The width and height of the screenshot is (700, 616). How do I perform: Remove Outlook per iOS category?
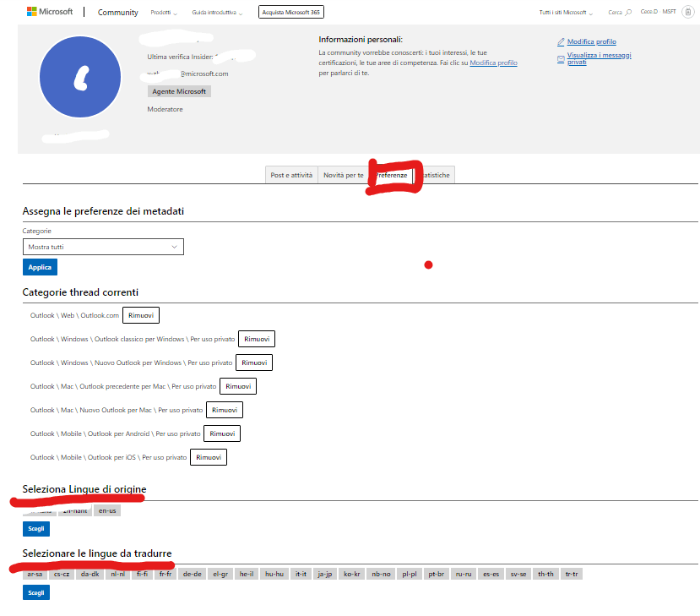point(209,457)
